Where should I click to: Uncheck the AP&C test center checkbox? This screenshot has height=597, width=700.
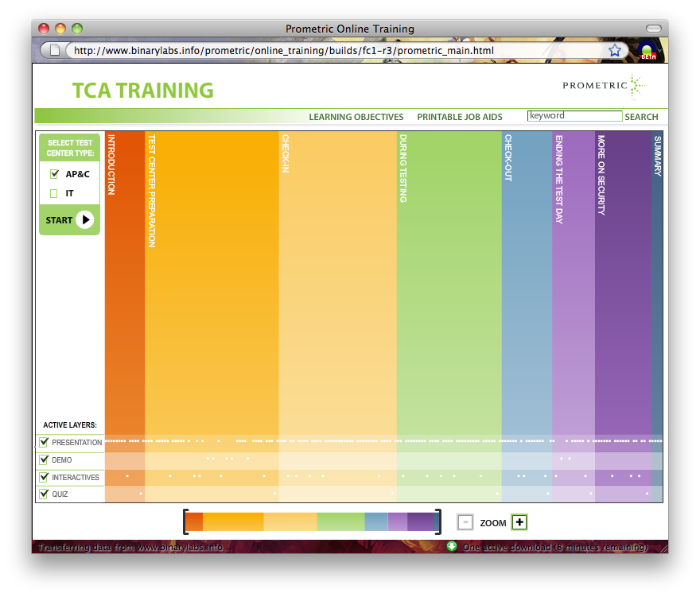click(x=54, y=174)
